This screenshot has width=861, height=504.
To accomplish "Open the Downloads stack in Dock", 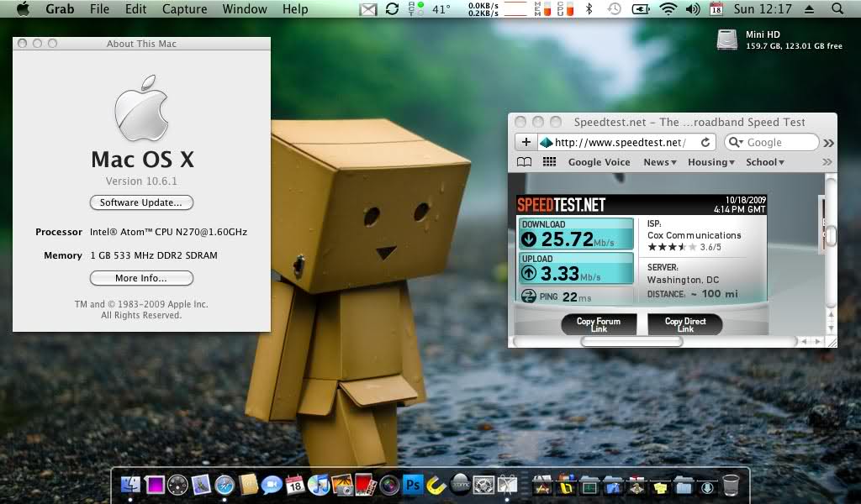I will (707, 486).
